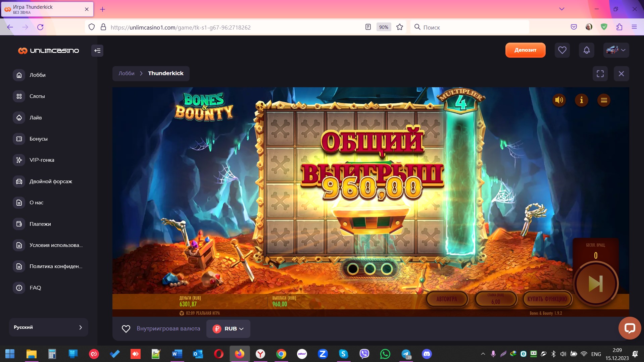Go to Слоты in sidebar

coord(37,96)
